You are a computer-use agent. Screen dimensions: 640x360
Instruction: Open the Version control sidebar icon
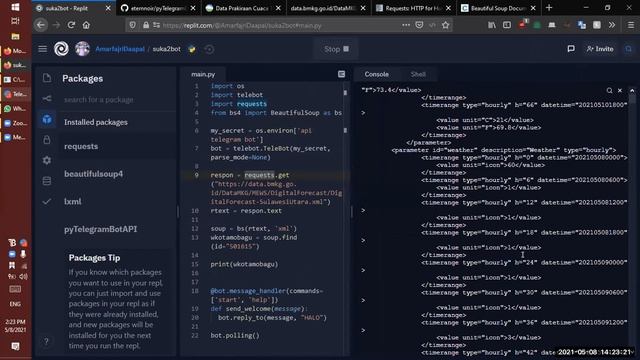pyautogui.click(x=47, y=98)
